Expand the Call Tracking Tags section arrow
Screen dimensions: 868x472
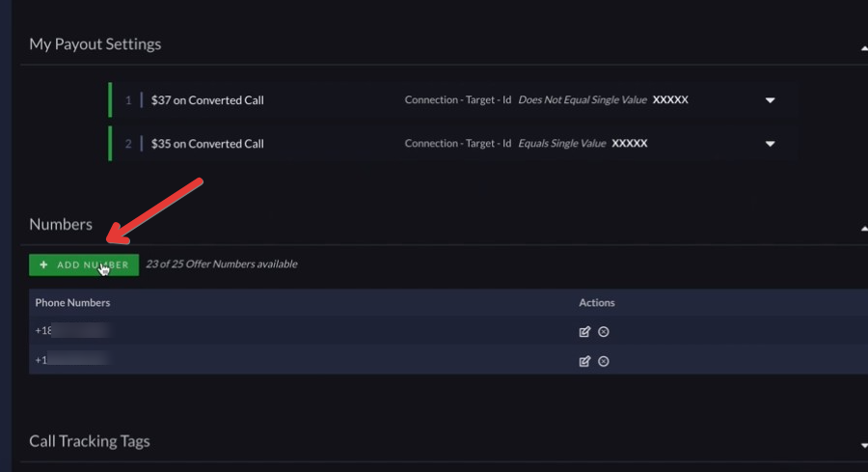(x=864, y=445)
